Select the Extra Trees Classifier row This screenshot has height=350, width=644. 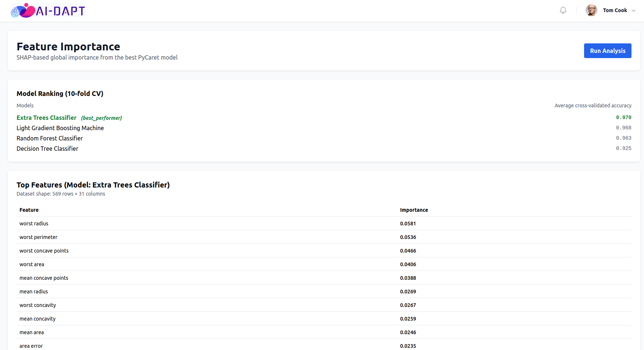pos(324,118)
